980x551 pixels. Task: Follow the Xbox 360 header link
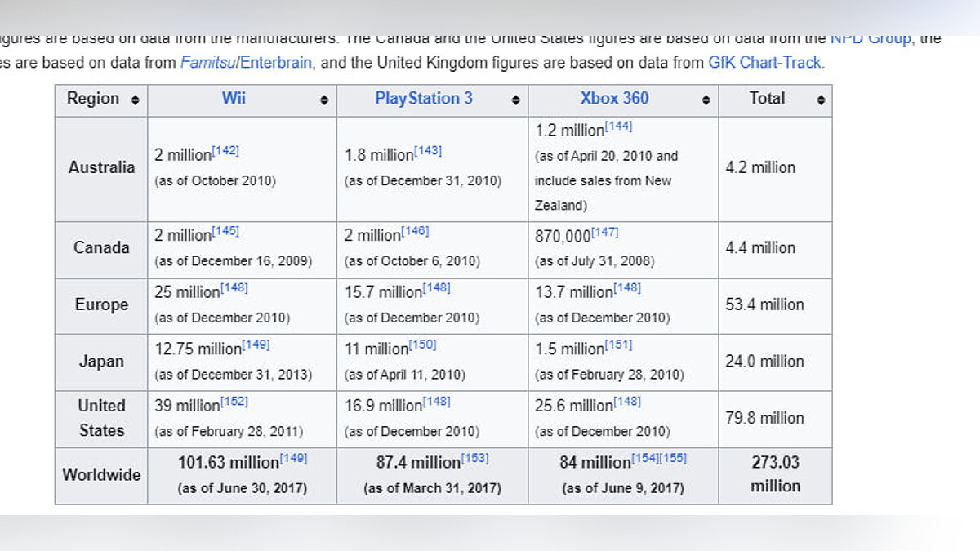(x=614, y=98)
